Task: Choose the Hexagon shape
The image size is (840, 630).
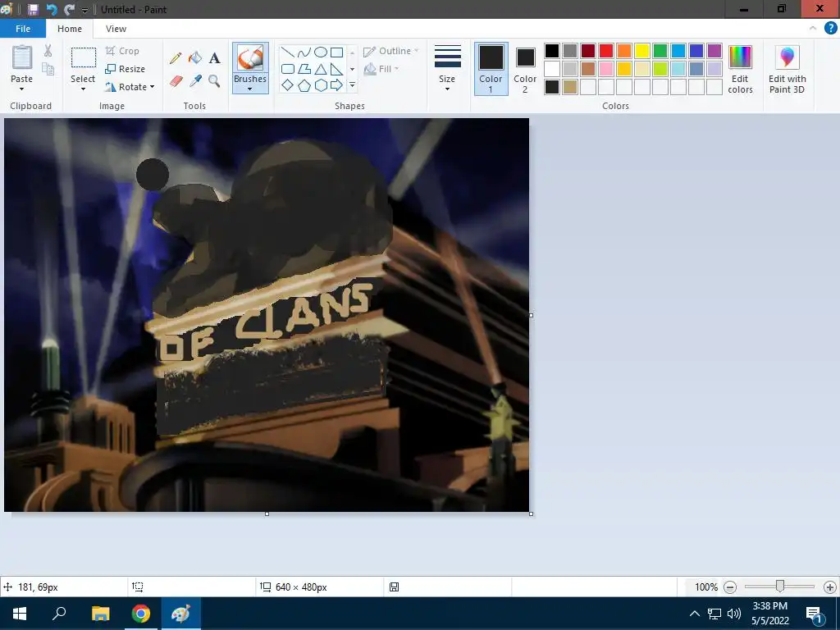Action: click(x=321, y=85)
